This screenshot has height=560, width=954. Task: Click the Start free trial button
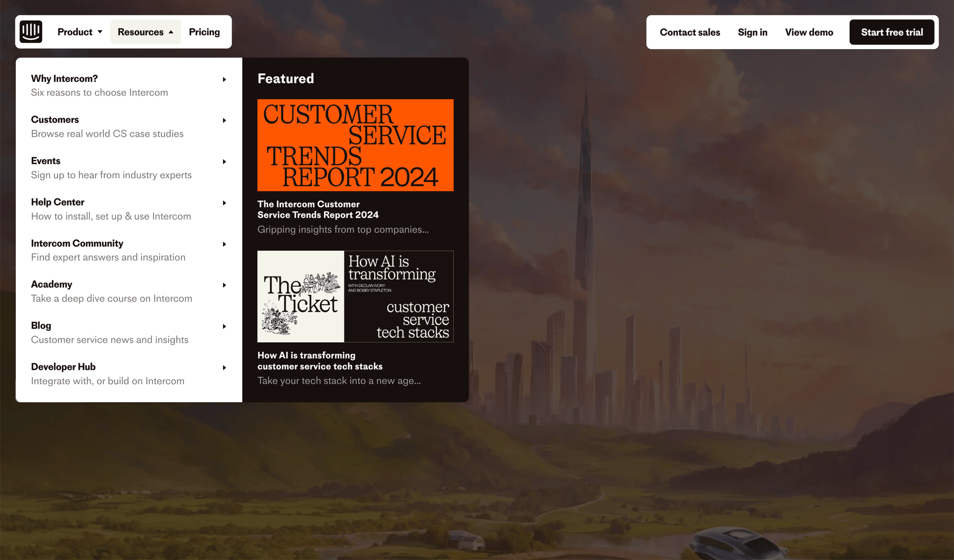[x=892, y=32]
